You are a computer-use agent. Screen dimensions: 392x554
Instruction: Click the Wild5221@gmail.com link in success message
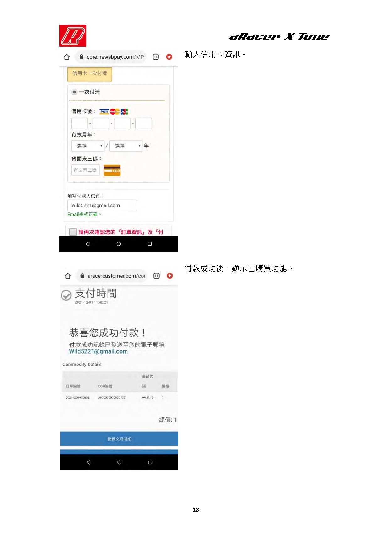pos(99,351)
